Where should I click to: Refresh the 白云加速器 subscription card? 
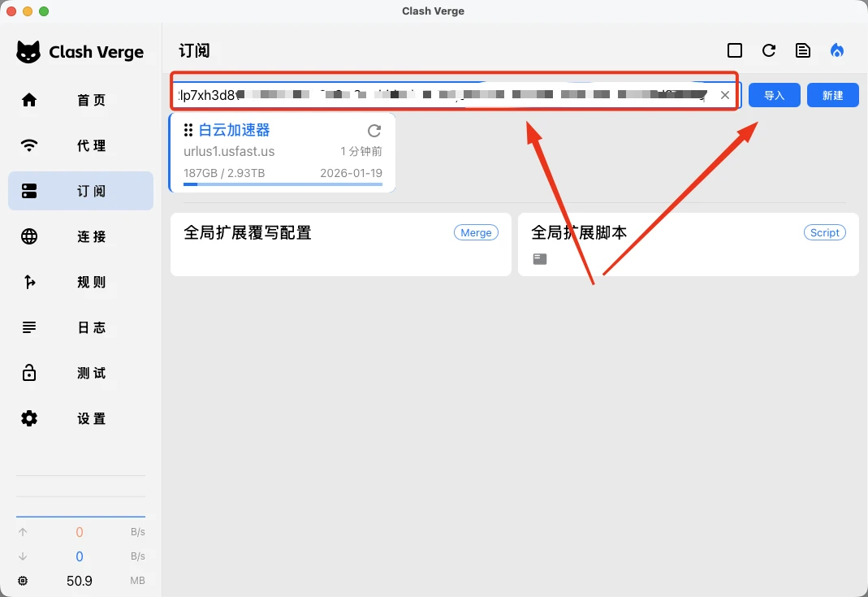point(374,130)
